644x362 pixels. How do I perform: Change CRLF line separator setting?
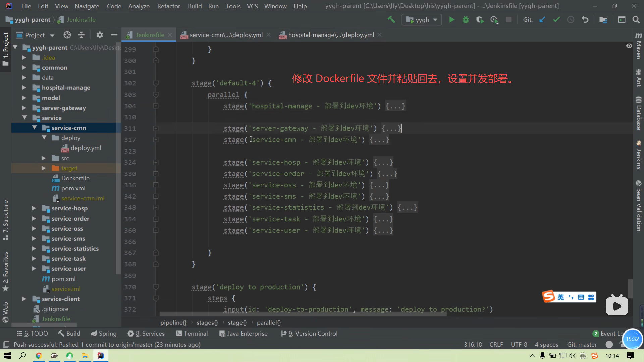(496, 345)
